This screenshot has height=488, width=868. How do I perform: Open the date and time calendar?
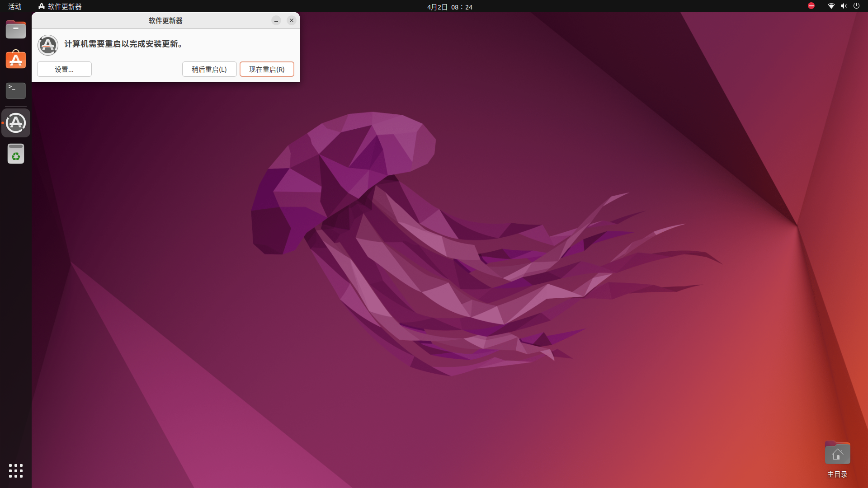pyautogui.click(x=449, y=7)
